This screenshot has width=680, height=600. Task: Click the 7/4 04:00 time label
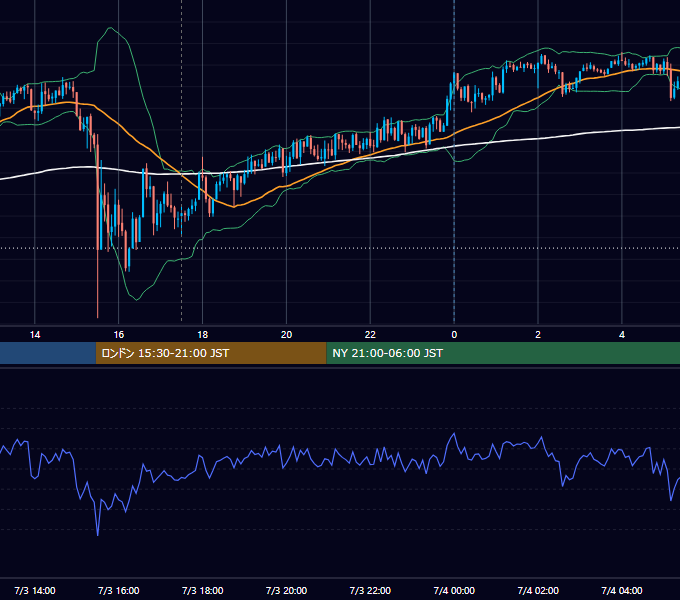coord(622,590)
